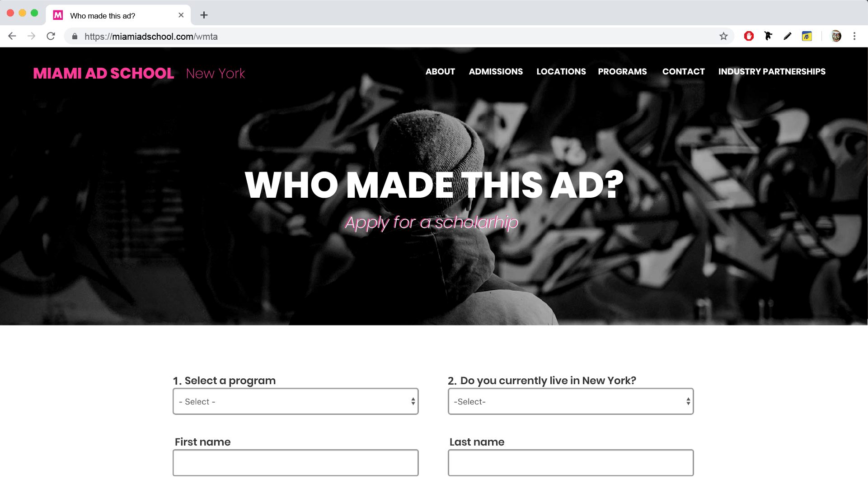
Task: Open the Chrome profile avatar
Action: point(836,36)
